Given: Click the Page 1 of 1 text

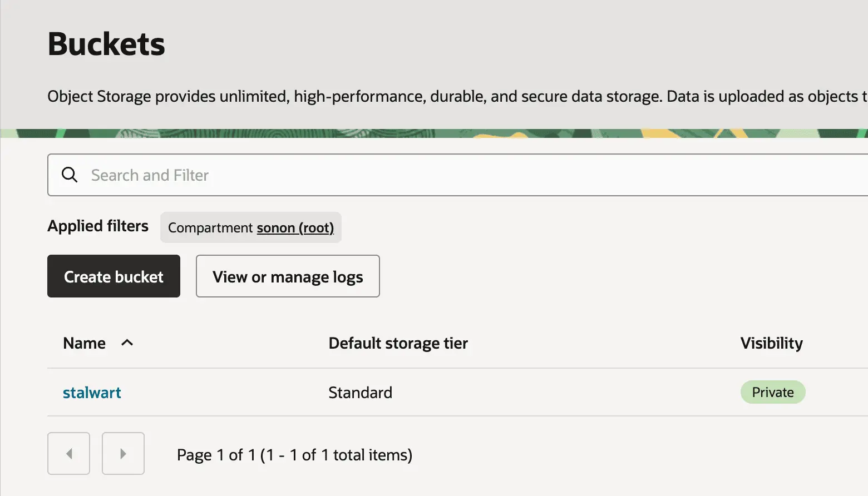Looking at the screenshot, I should pos(294,454).
